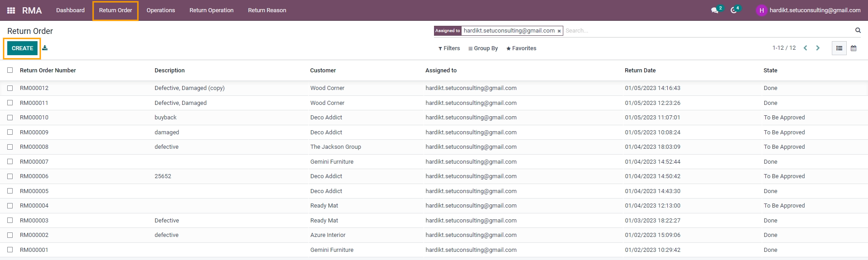Tick the checkbox for RM000001

pyautogui.click(x=10, y=250)
